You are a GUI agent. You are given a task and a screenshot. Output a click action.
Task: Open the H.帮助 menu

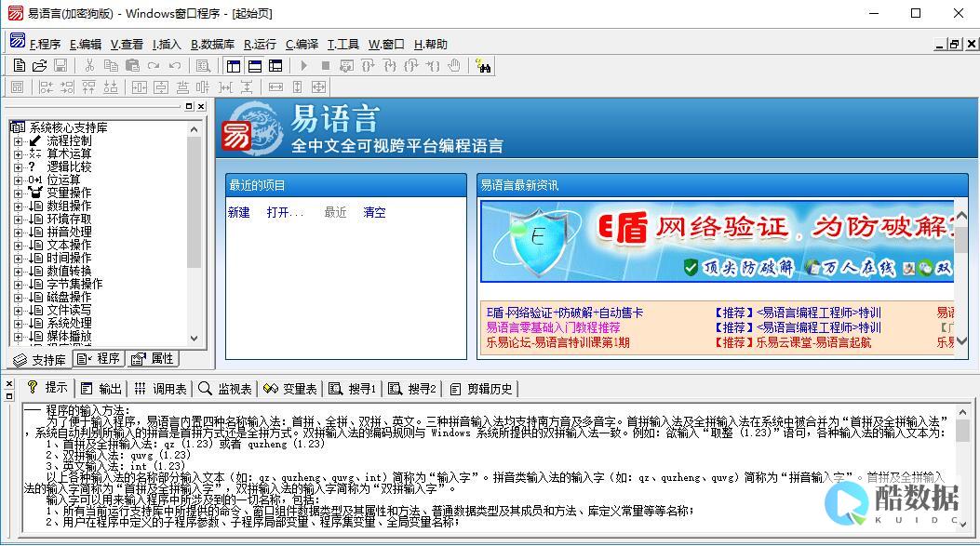[431, 45]
